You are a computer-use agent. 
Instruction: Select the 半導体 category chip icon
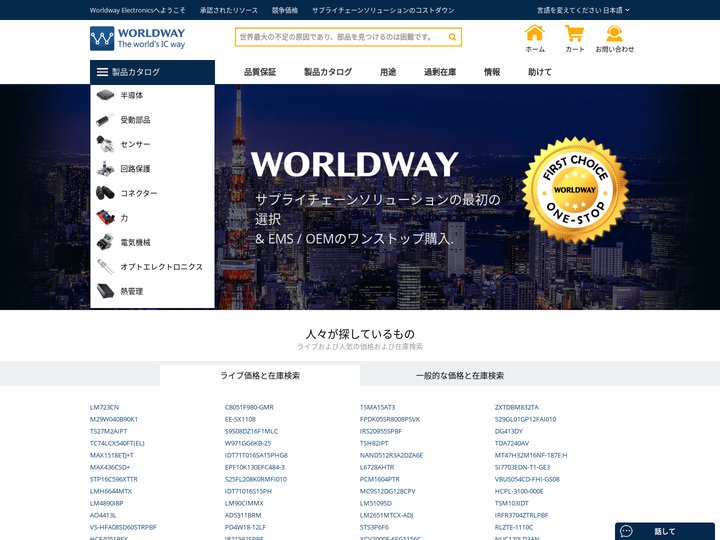coord(105,95)
